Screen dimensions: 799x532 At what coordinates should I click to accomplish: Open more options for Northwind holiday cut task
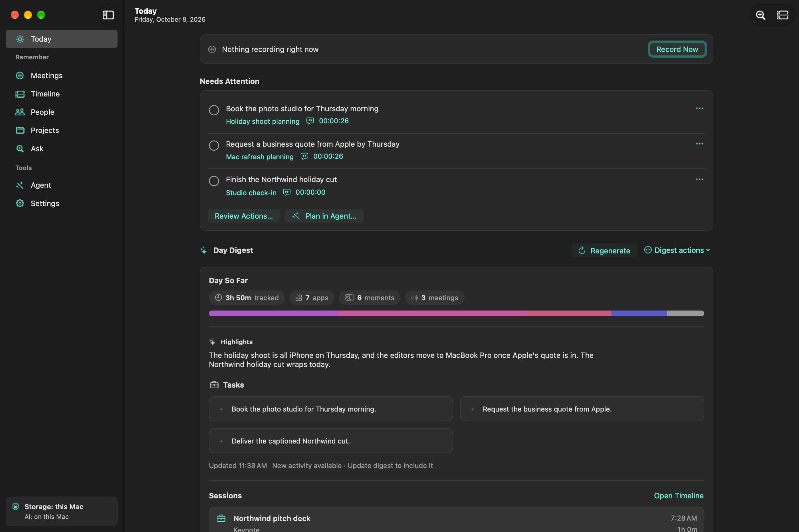699,179
